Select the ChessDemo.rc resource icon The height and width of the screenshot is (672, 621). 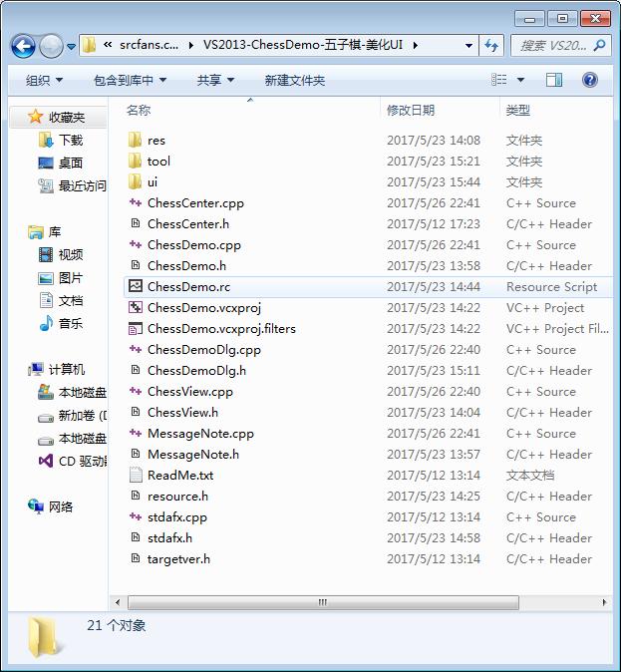(x=136, y=286)
